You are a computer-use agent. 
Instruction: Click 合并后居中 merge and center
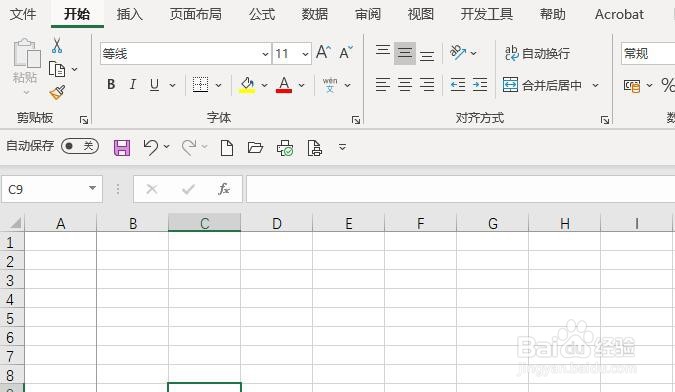pyautogui.click(x=542, y=85)
